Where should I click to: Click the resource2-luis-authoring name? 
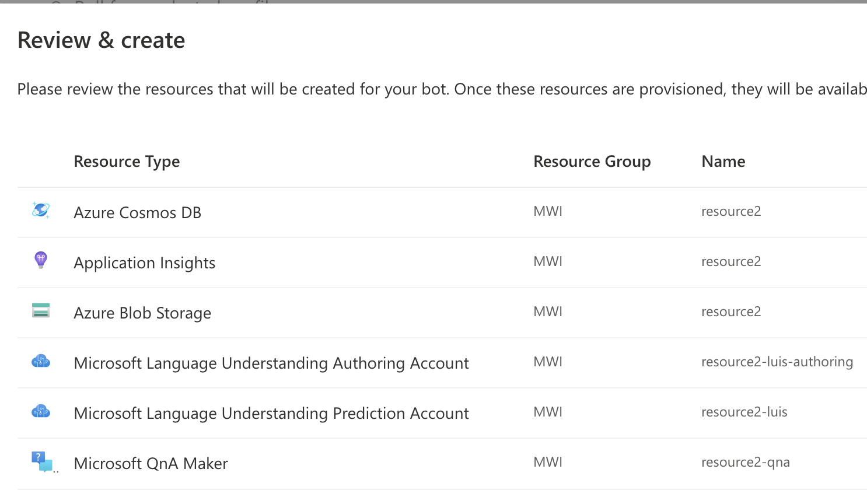click(777, 362)
